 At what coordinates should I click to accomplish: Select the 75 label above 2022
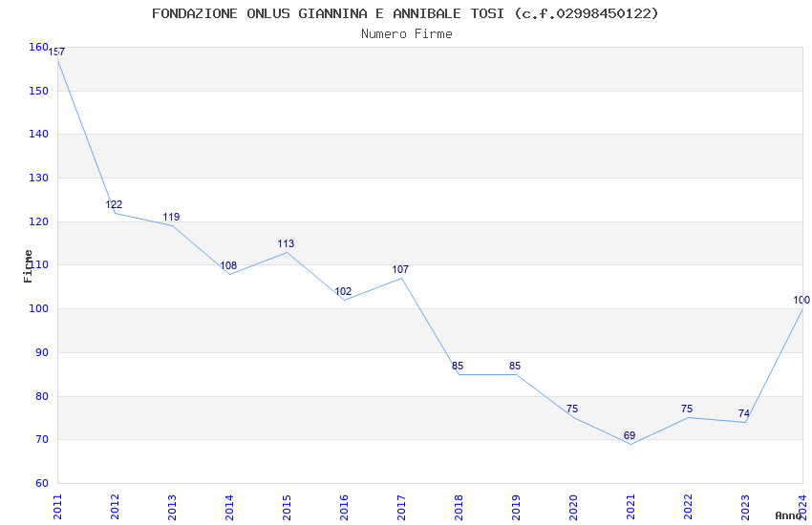(x=687, y=409)
